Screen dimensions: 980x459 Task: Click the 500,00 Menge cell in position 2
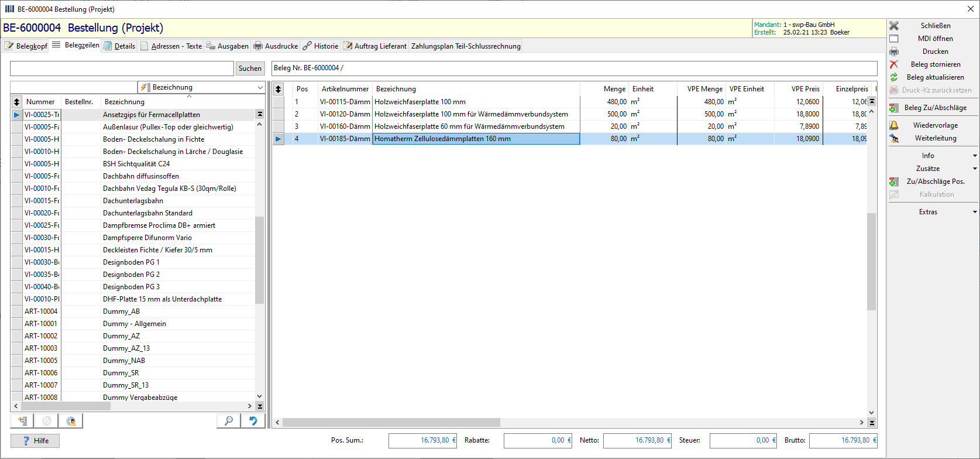coord(605,114)
